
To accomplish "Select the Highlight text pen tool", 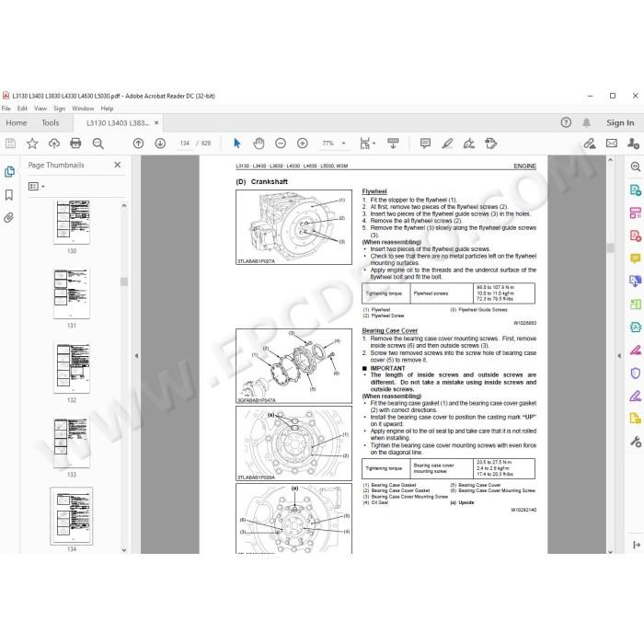I will pos(447,144).
